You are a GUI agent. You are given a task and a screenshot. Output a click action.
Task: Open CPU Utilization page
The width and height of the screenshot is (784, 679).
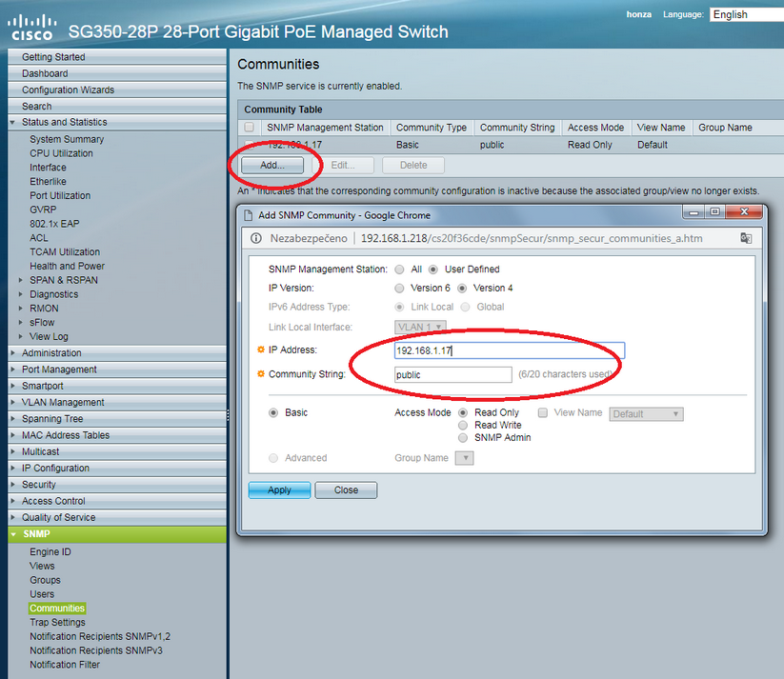click(x=61, y=153)
